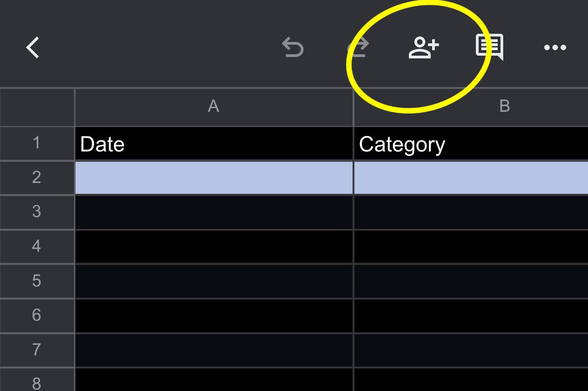Screen dimensions: 588x391
Task: Select row 3 header
Action: pyautogui.click(x=36, y=212)
